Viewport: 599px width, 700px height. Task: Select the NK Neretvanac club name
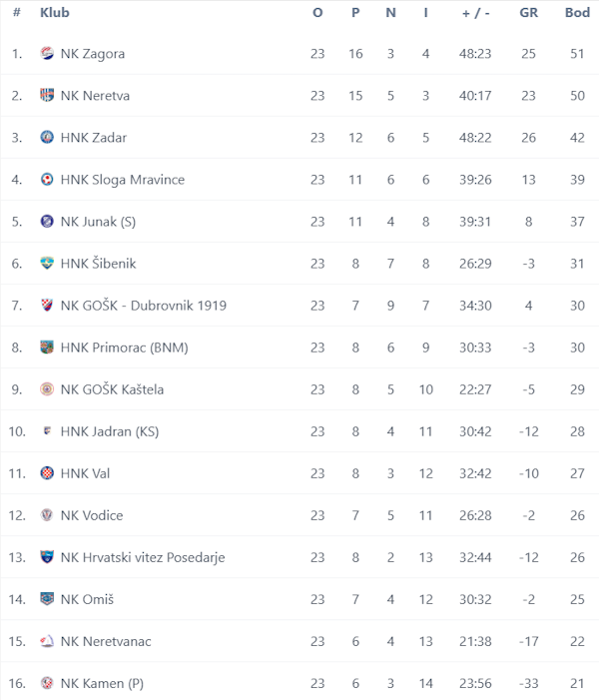(106, 641)
